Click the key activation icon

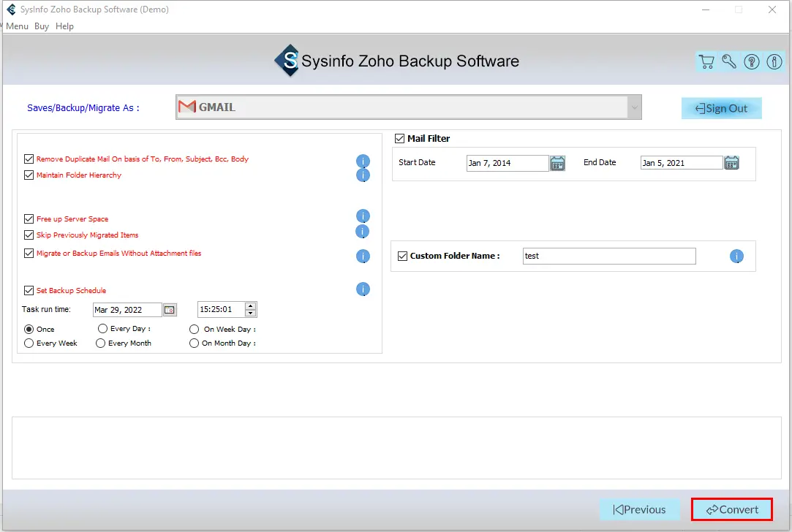729,62
